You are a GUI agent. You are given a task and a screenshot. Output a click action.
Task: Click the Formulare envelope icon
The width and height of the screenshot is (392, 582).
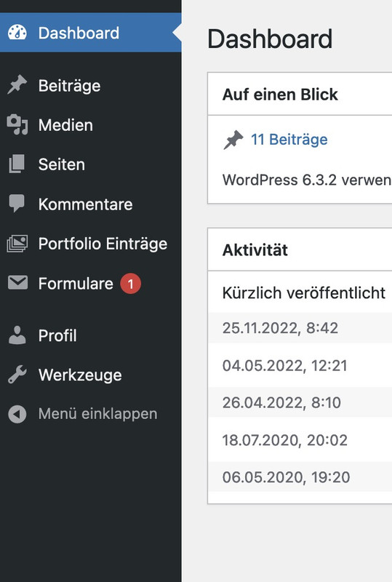[x=17, y=283]
